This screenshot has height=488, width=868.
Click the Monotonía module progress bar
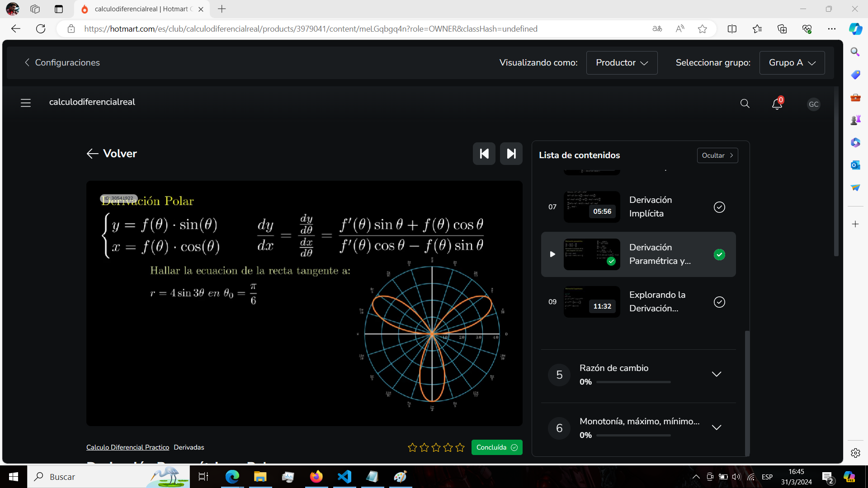point(633,436)
